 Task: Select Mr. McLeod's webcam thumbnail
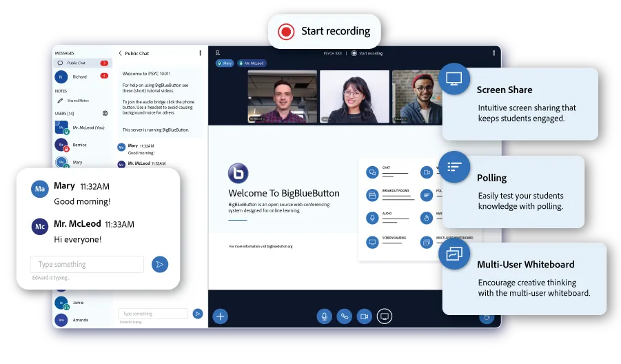point(283,97)
